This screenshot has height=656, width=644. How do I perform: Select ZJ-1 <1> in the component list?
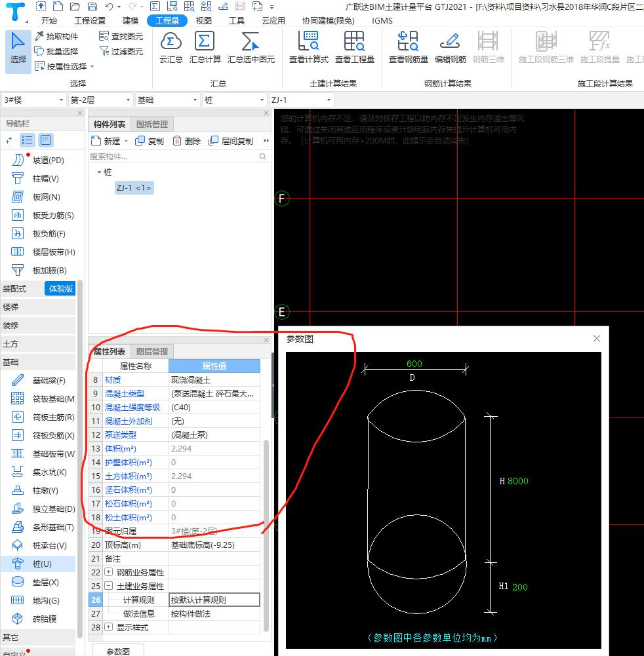[x=134, y=188]
